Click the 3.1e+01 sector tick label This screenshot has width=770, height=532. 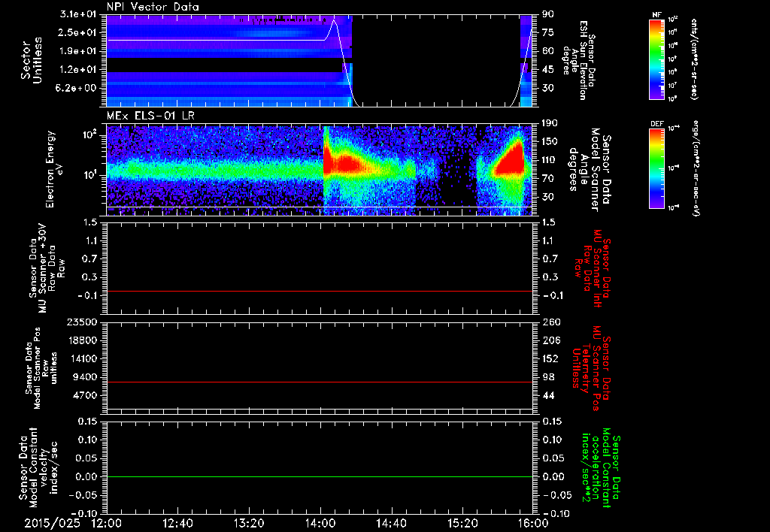[78, 14]
